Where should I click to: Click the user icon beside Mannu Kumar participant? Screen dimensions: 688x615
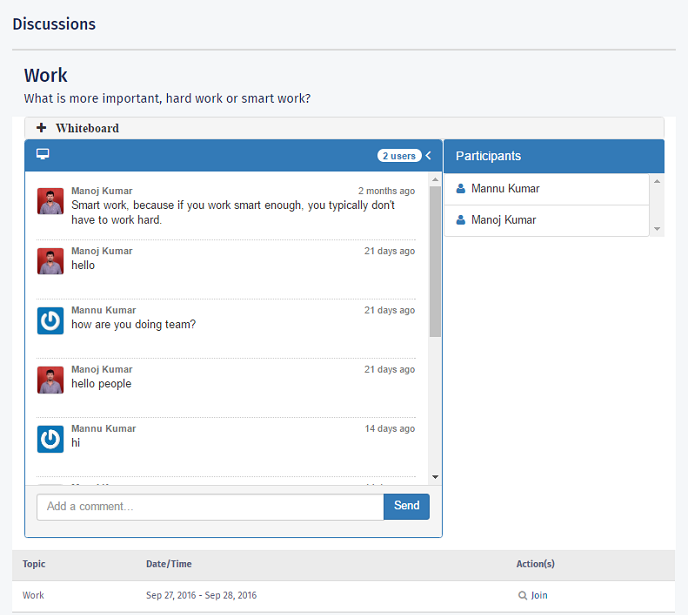(461, 189)
